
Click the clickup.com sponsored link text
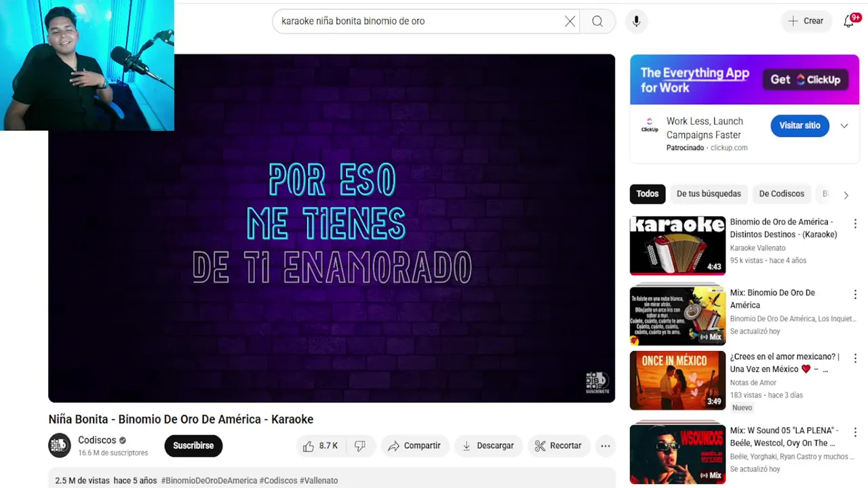pos(729,148)
